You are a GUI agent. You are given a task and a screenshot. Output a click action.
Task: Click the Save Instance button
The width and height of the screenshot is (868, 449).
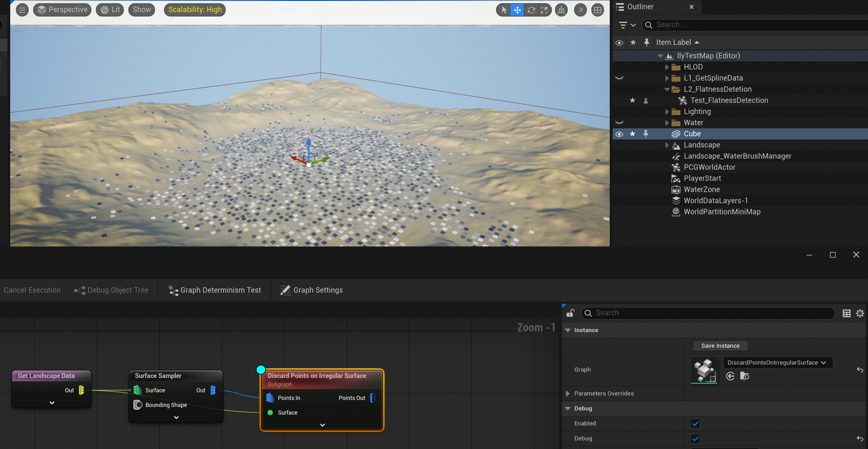click(x=720, y=345)
